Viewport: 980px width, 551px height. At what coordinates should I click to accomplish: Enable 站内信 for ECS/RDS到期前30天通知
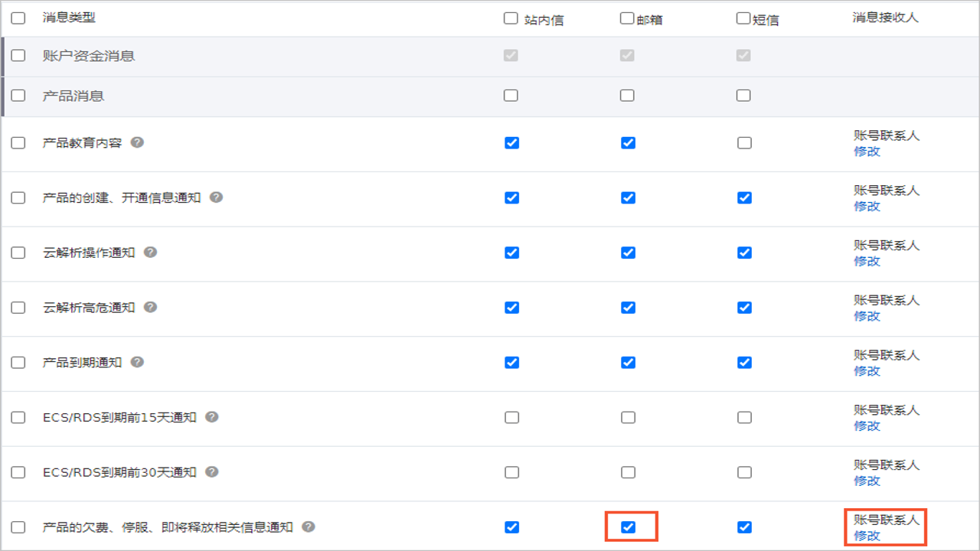coord(511,473)
